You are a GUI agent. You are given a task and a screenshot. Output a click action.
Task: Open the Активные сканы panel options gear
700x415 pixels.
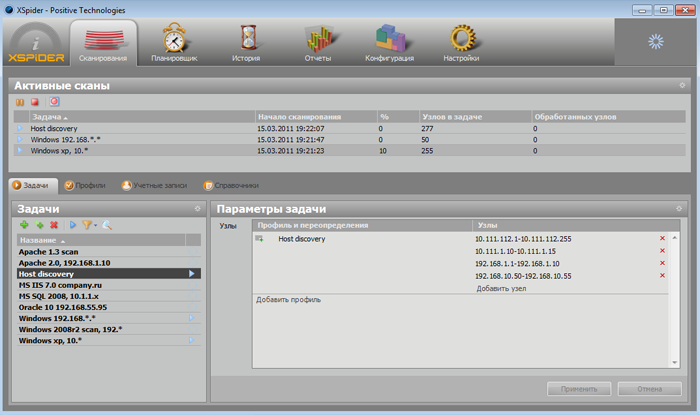tap(681, 86)
